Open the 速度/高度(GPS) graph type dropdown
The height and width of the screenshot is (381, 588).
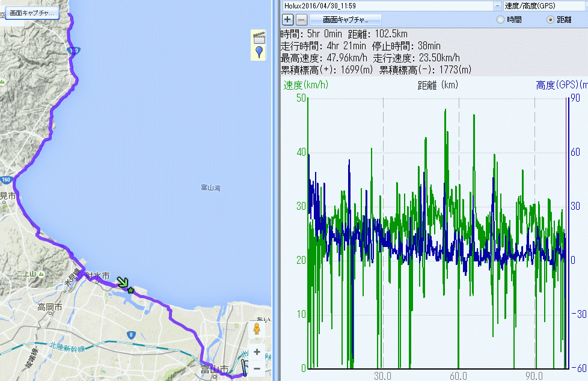click(x=544, y=5)
